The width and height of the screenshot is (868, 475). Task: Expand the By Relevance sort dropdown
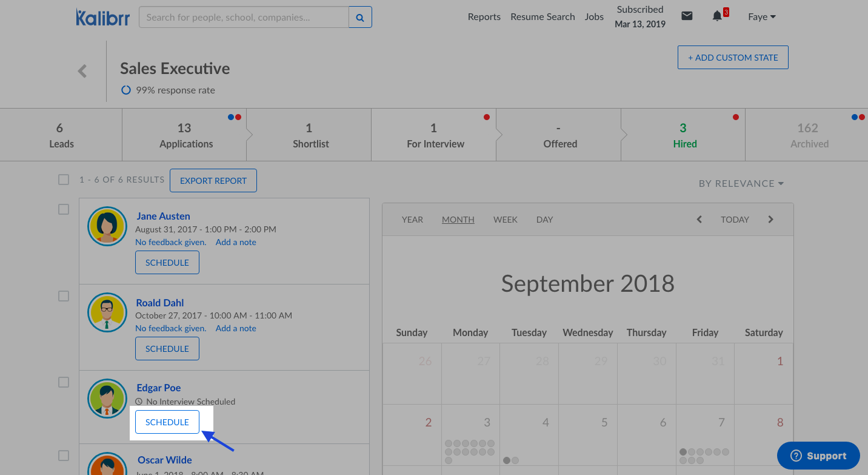click(741, 183)
